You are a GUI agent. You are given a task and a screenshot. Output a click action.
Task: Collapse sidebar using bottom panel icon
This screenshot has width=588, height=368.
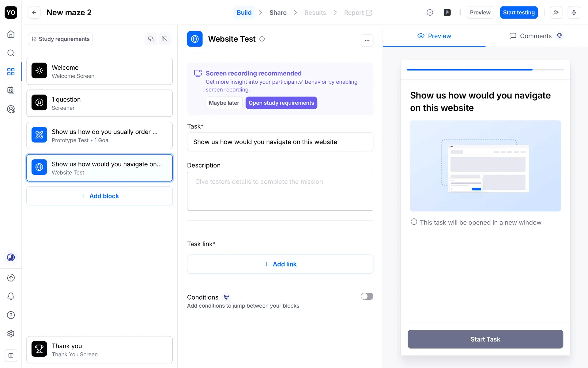point(11,355)
